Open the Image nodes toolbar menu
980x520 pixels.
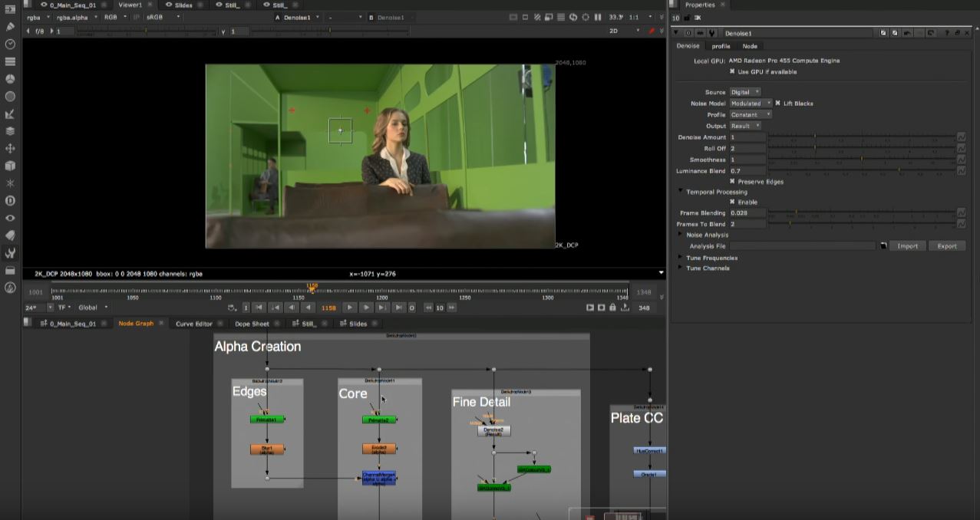click(10, 8)
